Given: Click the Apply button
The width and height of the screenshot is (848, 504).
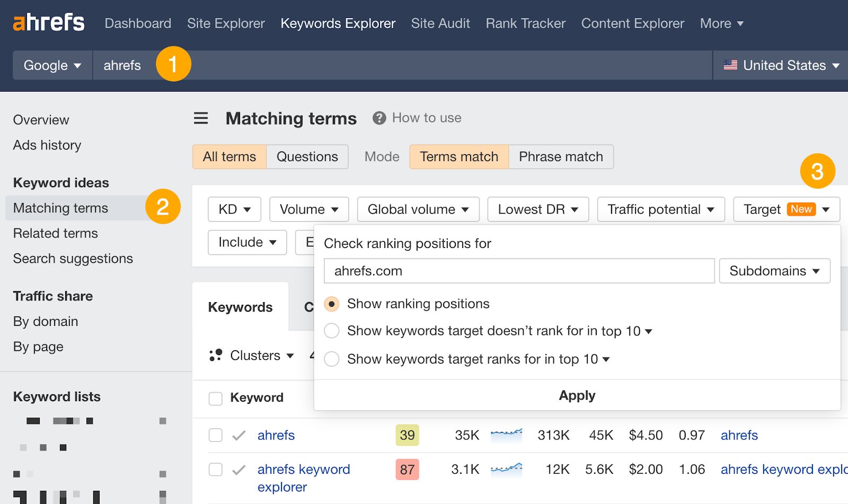Looking at the screenshot, I should coord(577,395).
